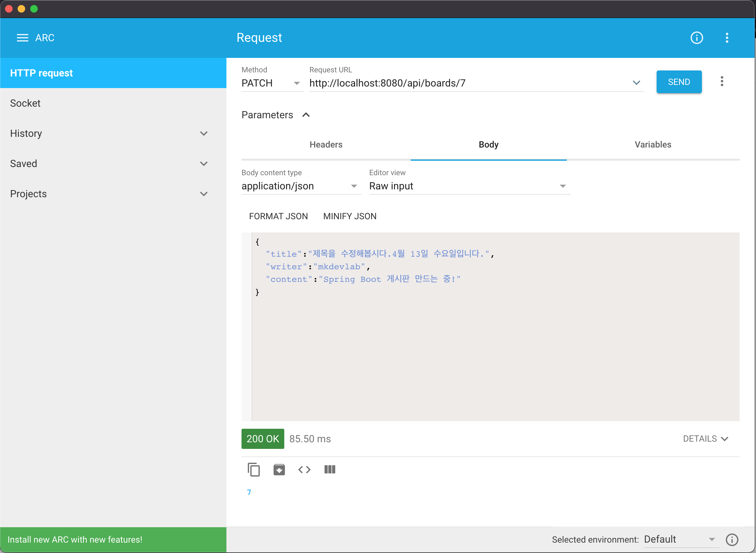
Task: Copy response to clipboard icon
Action: pos(254,469)
